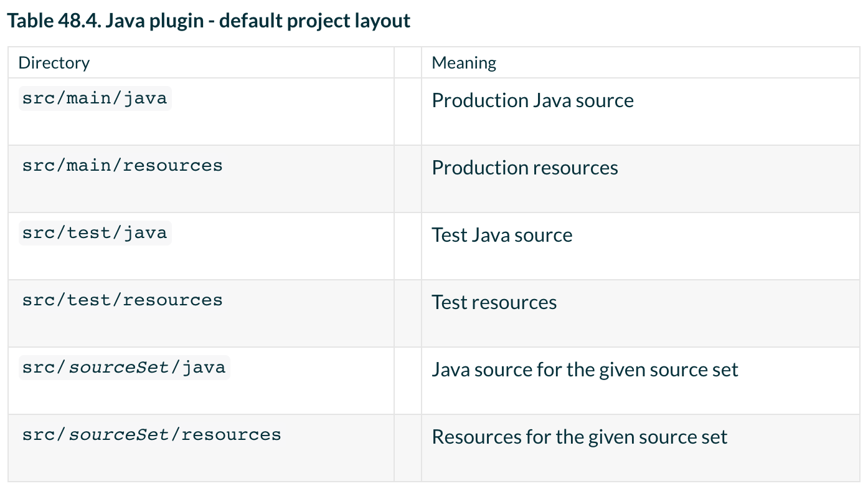Screen dimensions: 868x491
Task: Click Resources for the given source set
Action: (579, 437)
